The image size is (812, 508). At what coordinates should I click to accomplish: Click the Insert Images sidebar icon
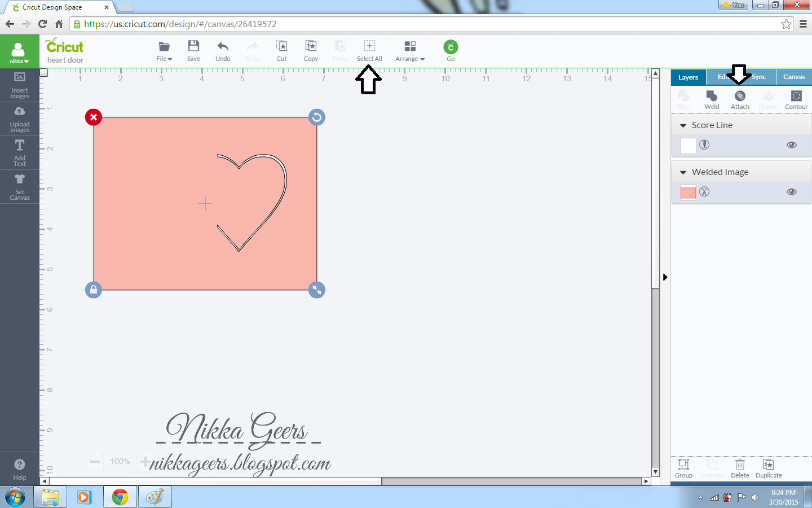click(x=19, y=85)
